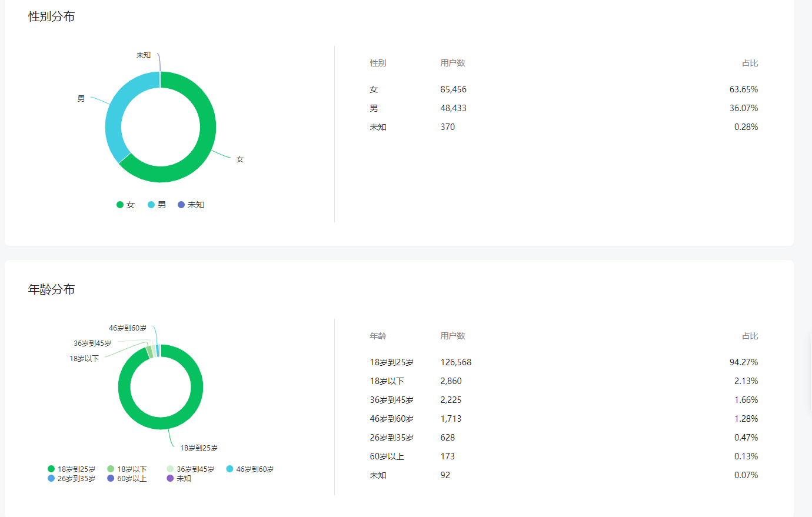Select the 18岁到25岁 row in age table
812x517 pixels.
[x=564, y=362]
